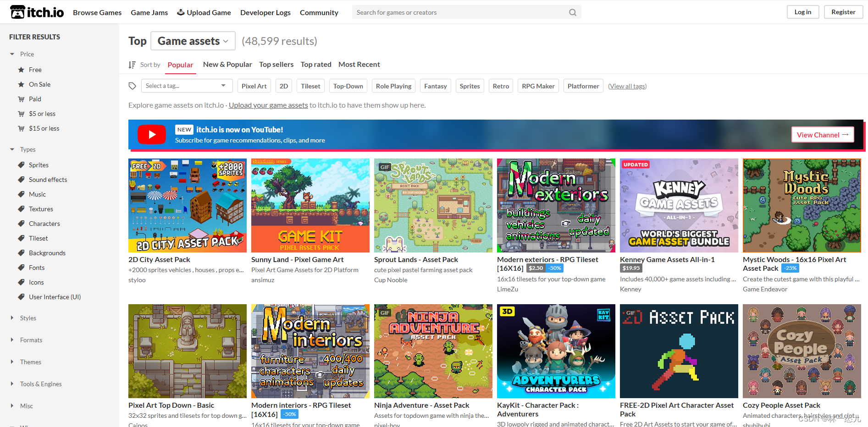Click the tag icon next to the tag selector
This screenshot has height=427, width=868.
(132, 86)
